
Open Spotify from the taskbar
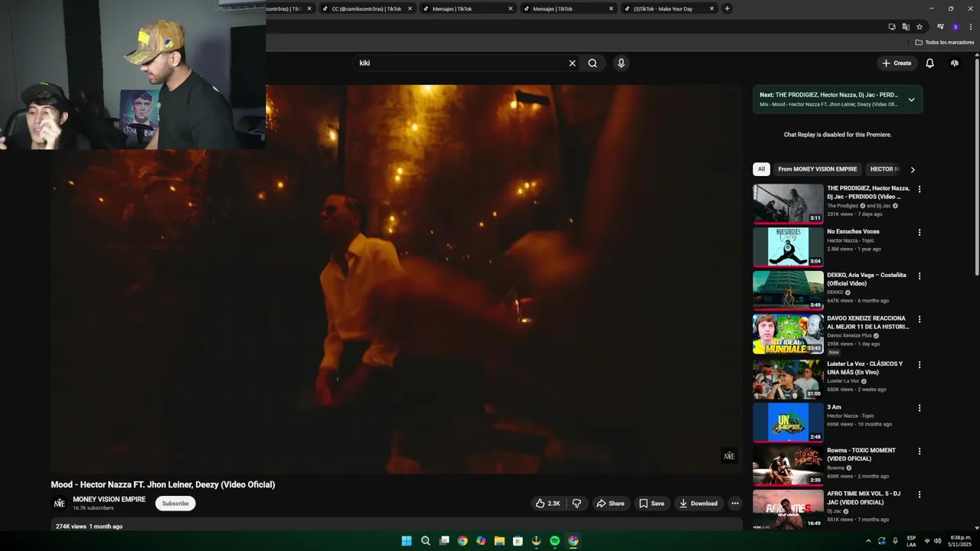[x=555, y=541]
